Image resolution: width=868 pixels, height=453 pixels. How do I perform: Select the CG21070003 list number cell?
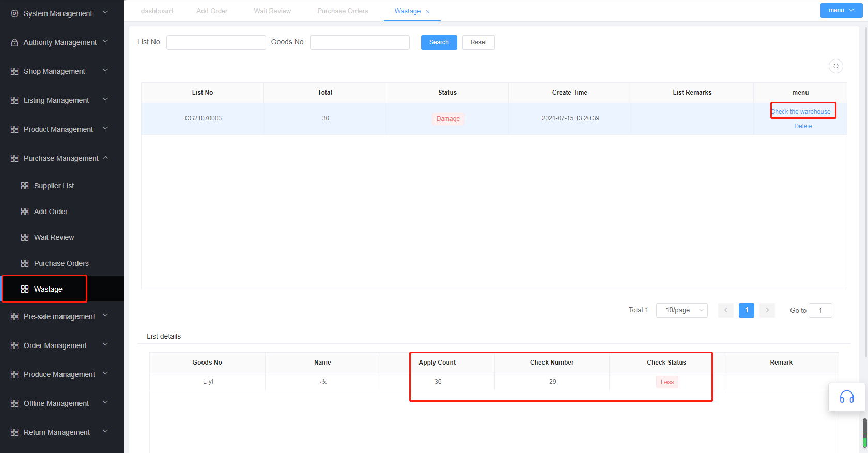pyautogui.click(x=203, y=118)
